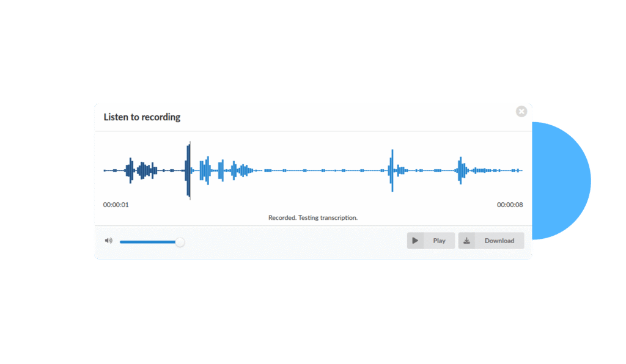Image resolution: width=626 pixels, height=364 pixels.
Task: Click the volume slider handle
Action: (x=180, y=242)
